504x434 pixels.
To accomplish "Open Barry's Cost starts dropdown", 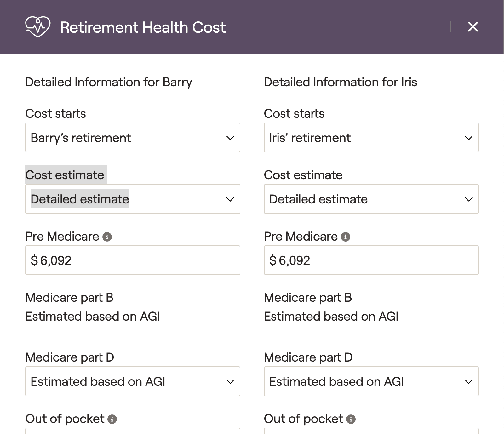I will (x=132, y=138).
